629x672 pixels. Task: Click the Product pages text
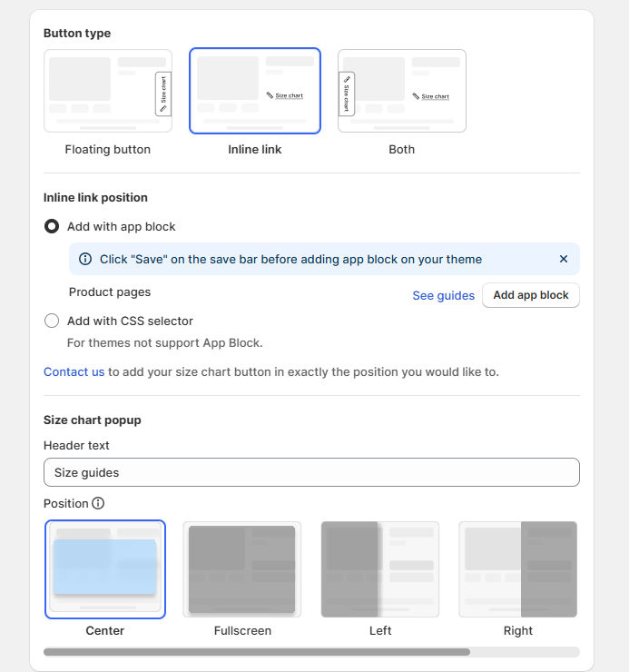[x=110, y=292]
